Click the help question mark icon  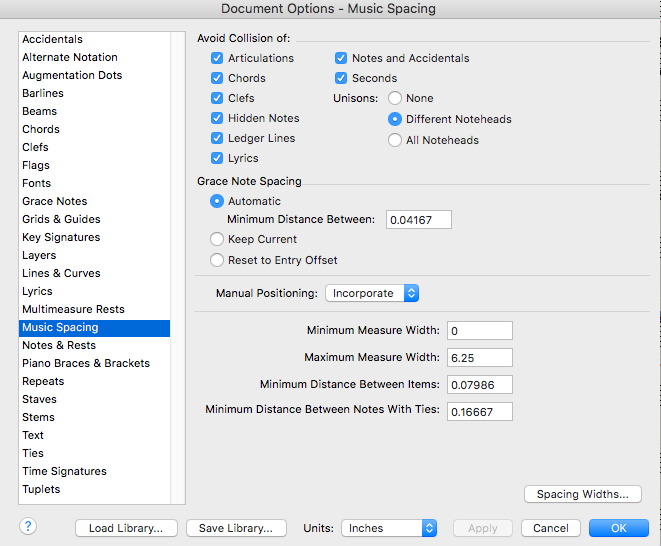[x=28, y=527]
